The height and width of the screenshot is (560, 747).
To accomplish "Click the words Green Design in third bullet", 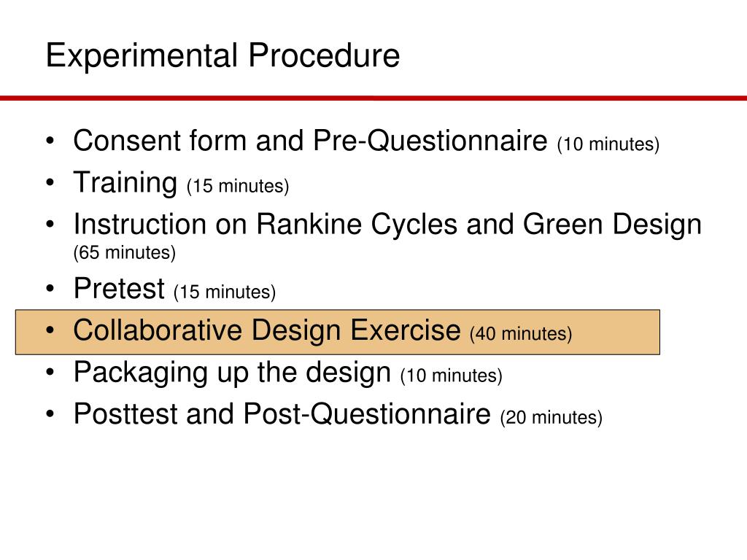I will pos(612,225).
